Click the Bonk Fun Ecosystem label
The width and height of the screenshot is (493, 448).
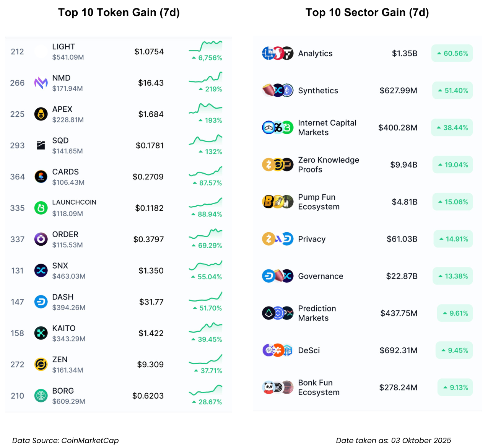pyautogui.click(x=319, y=388)
